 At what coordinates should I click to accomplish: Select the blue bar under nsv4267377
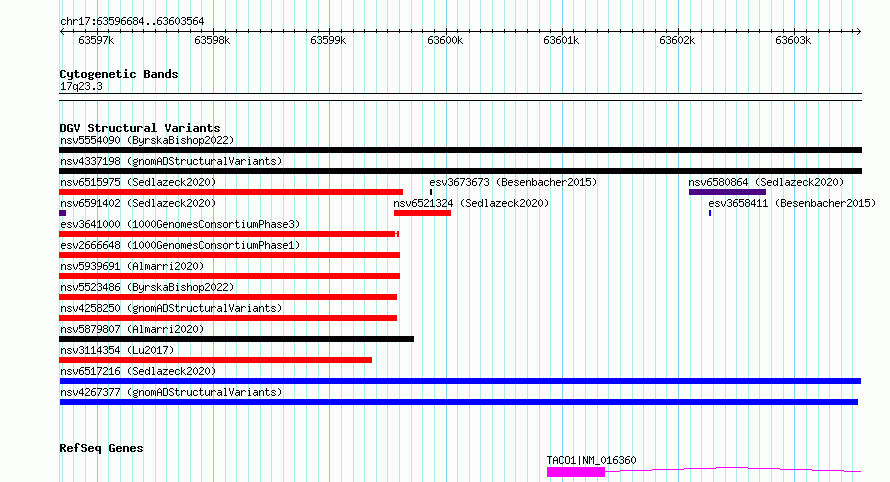click(459, 402)
